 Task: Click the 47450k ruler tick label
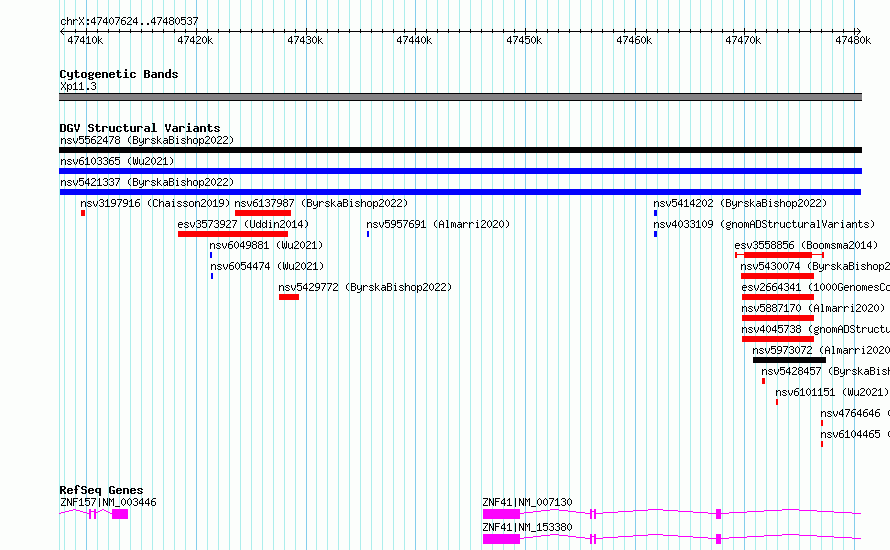click(524, 41)
